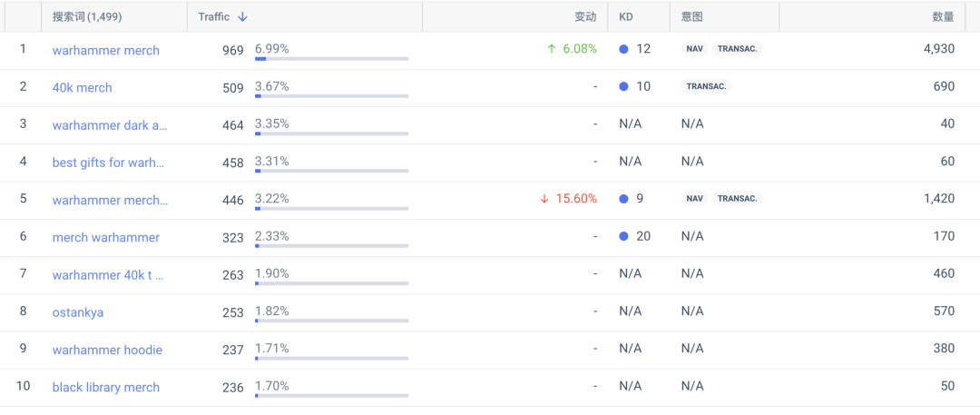The image size is (980, 415).
Task: Click the traffic value 253
Action: (233, 313)
